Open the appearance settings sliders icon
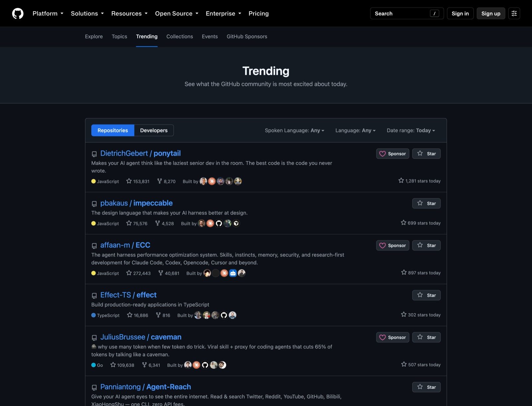 click(514, 14)
